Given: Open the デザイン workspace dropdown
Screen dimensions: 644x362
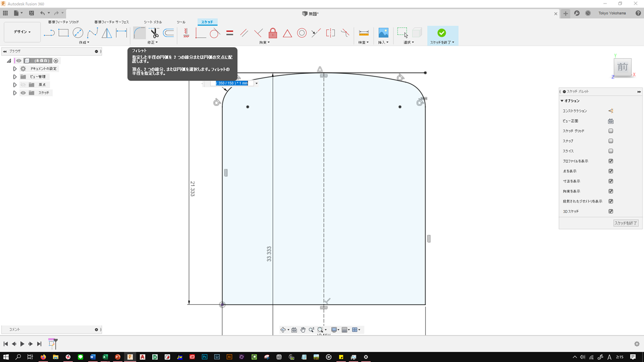Looking at the screenshot, I should click(x=22, y=32).
